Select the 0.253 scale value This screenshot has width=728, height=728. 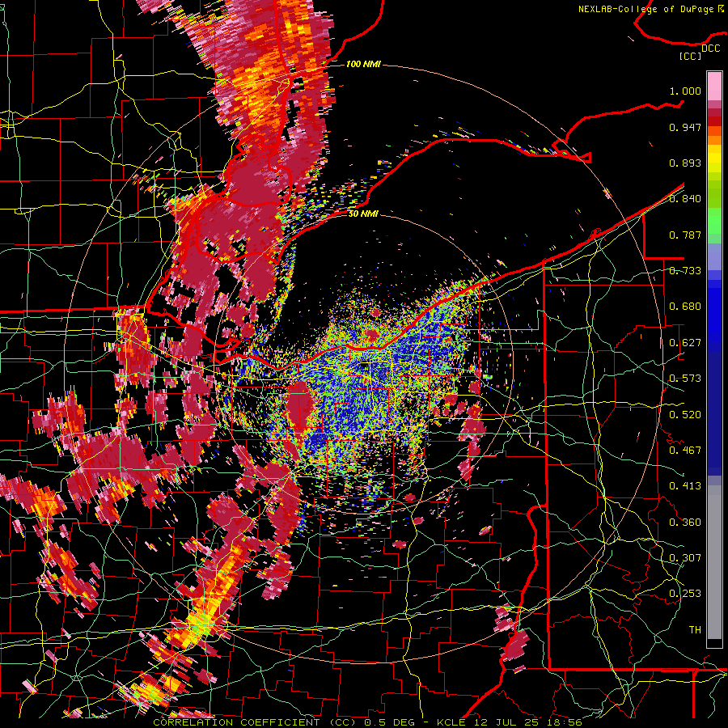(x=685, y=594)
